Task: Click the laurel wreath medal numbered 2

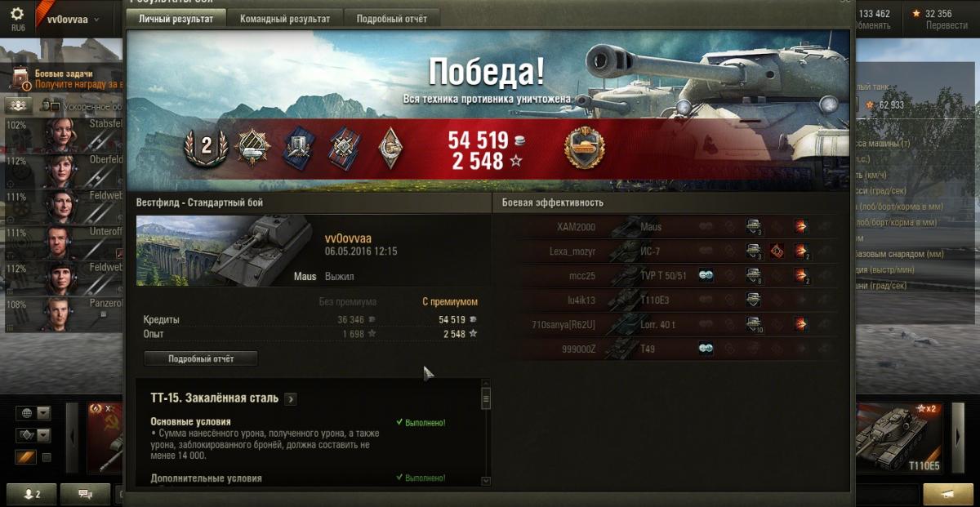Action: [x=205, y=148]
